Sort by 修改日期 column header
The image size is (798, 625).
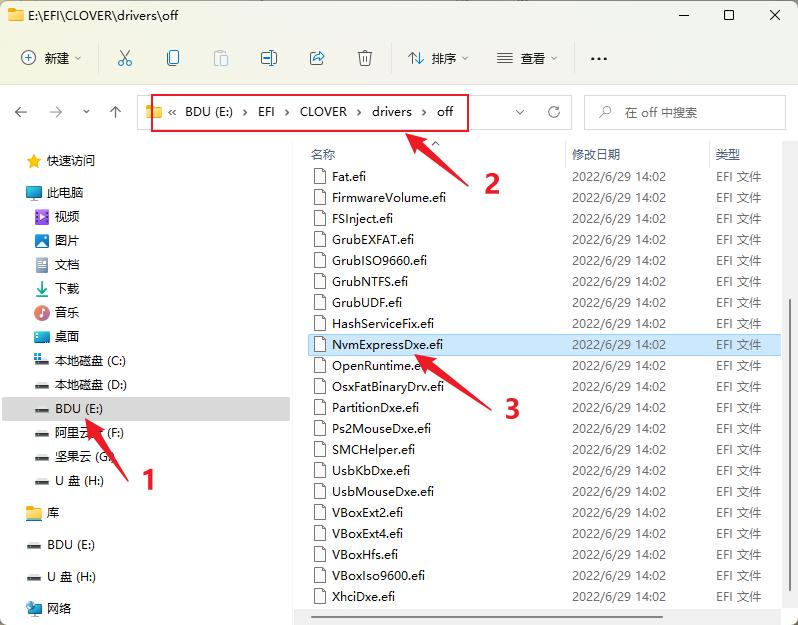pos(596,154)
